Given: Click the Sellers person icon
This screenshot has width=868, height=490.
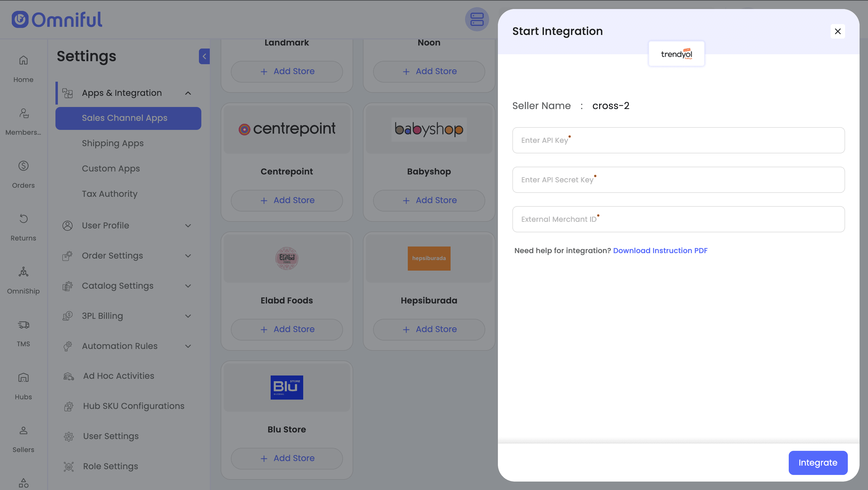Looking at the screenshot, I should point(23,431).
